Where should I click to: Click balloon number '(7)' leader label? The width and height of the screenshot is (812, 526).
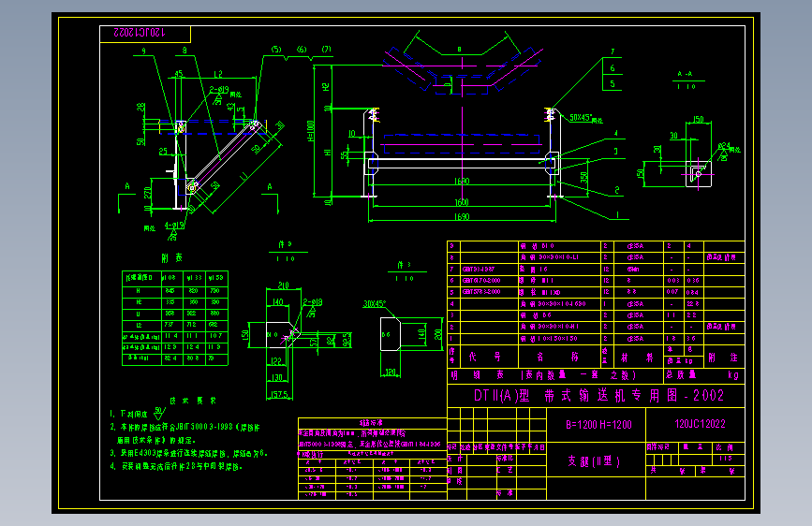coord(326,50)
